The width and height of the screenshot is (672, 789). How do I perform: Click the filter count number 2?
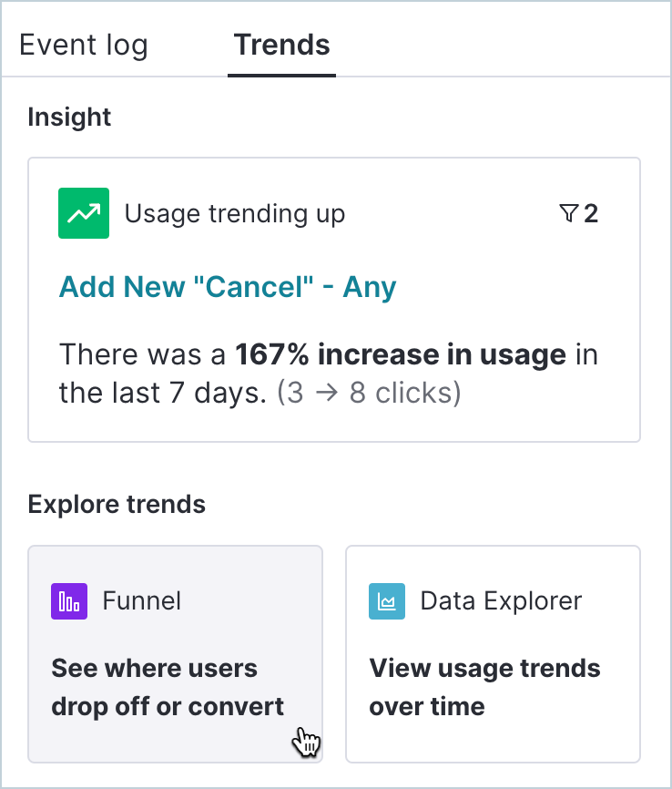pyautogui.click(x=591, y=213)
